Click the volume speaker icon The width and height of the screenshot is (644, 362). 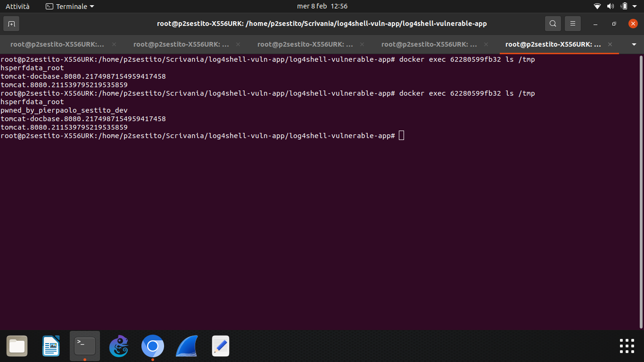[611, 6]
